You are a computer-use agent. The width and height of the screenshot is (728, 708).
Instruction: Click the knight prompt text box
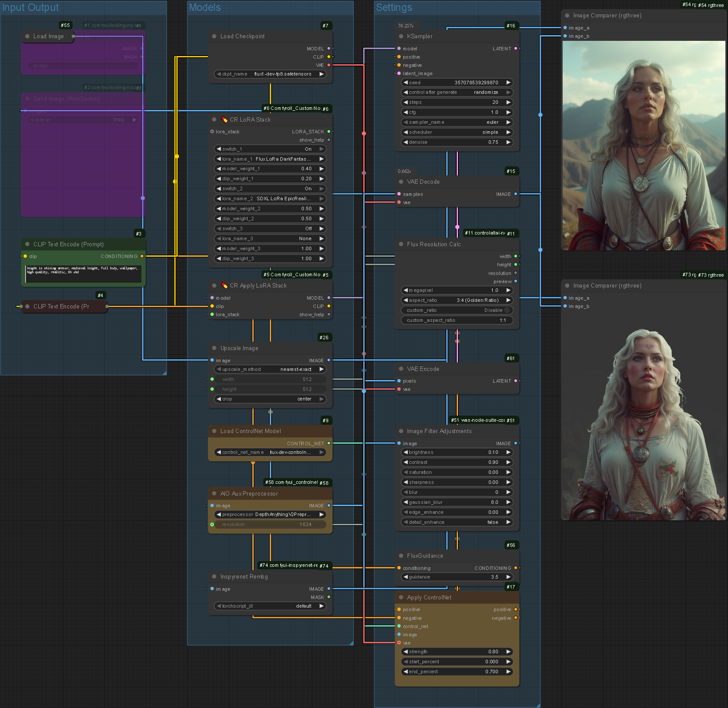83,274
